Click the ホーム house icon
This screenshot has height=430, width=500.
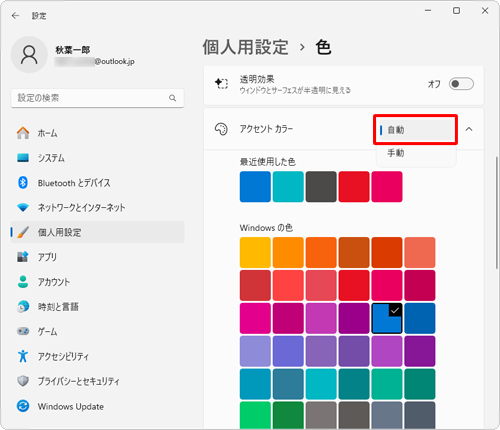[23, 133]
